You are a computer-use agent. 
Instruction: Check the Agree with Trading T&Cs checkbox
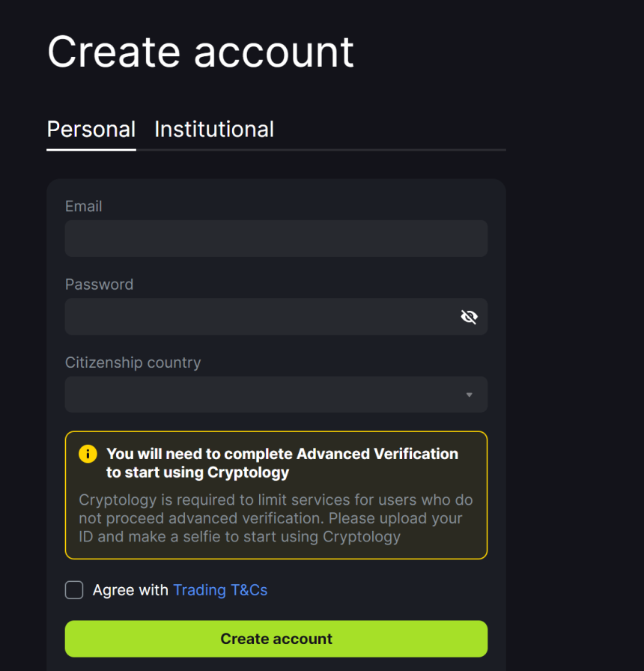pos(74,590)
